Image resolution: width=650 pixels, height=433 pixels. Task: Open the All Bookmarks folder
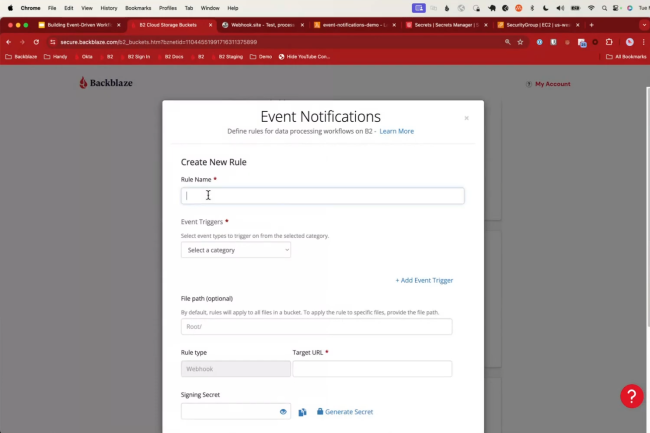tap(626, 57)
